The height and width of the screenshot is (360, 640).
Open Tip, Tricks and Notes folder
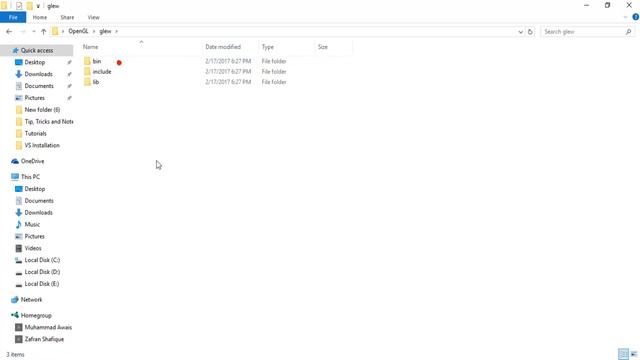[49, 122]
